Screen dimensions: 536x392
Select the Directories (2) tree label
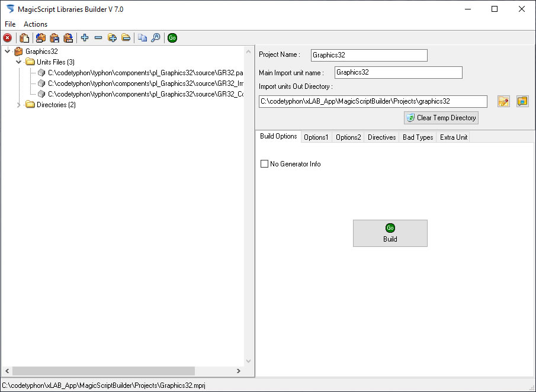[56, 105]
